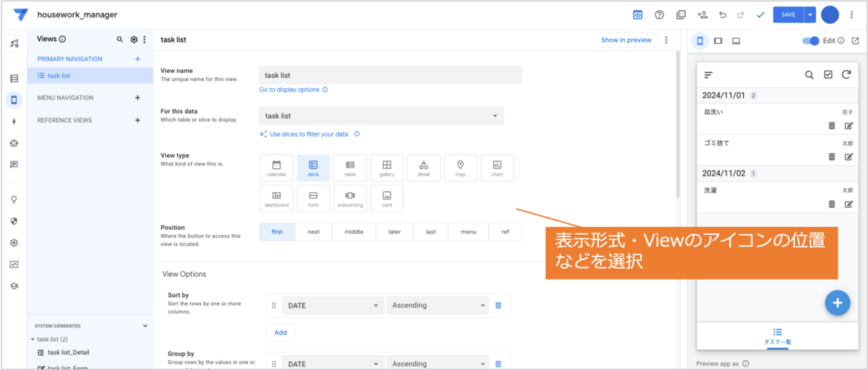Open view settings gear in Views panel
This screenshot has height=370, width=868.
pos(134,40)
